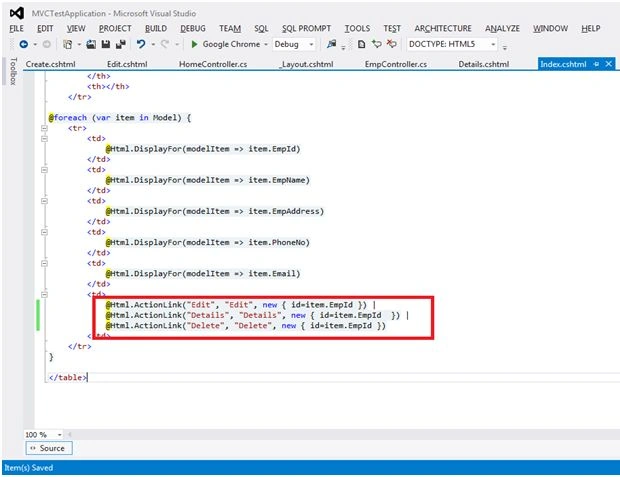Switch to the Edit.cshtml tab
This screenshot has width=620, height=477.
point(127,64)
